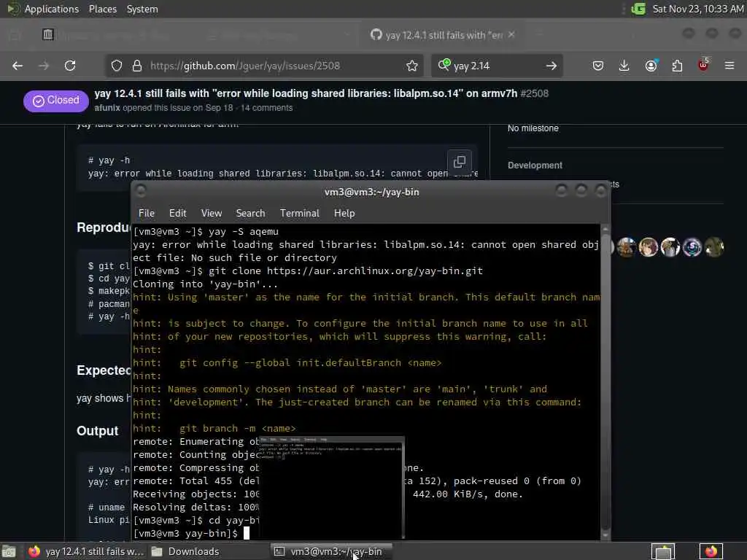The height and width of the screenshot is (560, 747).
Task: Bookmark this page with the star icon
Action: [x=412, y=66]
